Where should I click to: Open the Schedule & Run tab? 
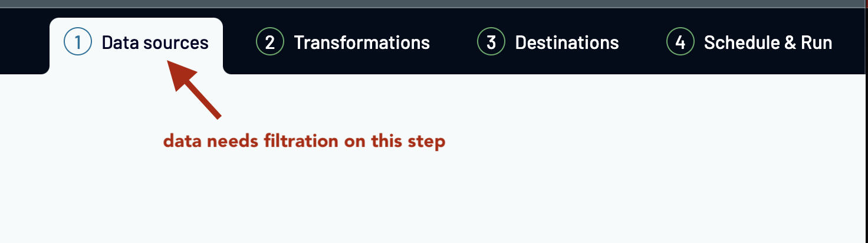pos(768,43)
